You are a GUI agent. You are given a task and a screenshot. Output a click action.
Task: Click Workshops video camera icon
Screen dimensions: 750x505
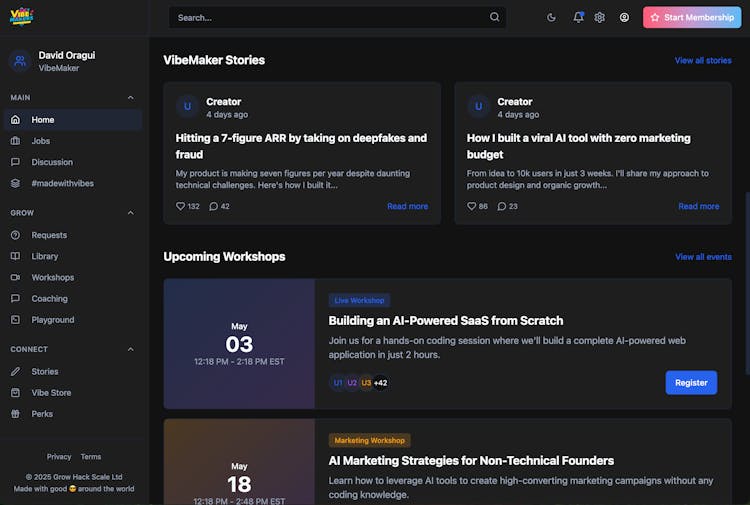(x=15, y=277)
